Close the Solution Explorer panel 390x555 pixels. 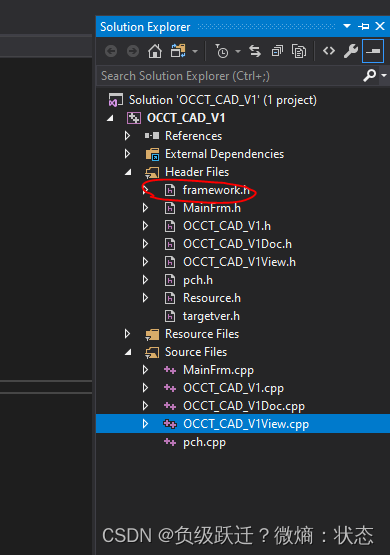(380, 26)
